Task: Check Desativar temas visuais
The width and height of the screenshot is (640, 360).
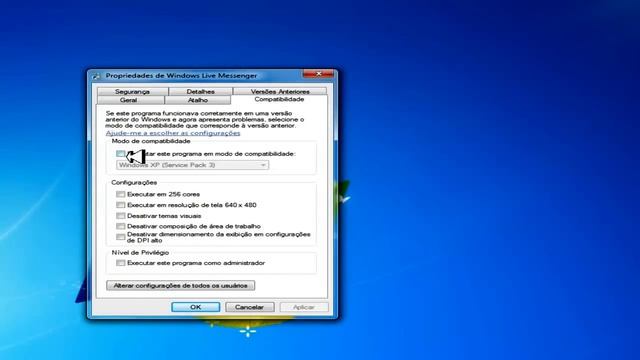Action: pyautogui.click(x=120, y=216)
